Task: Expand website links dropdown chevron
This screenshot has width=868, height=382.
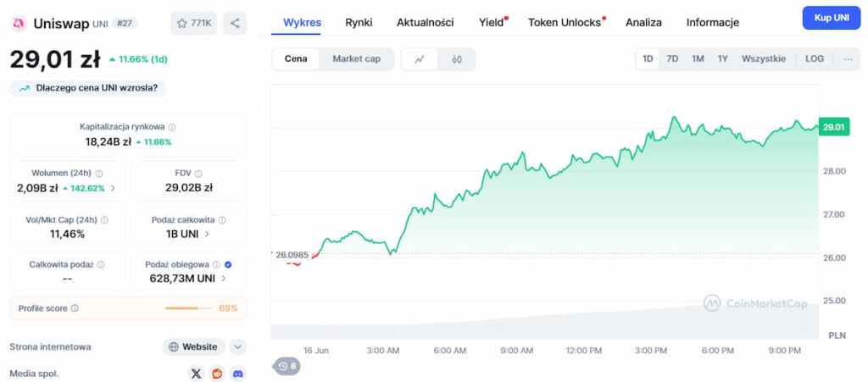Action: pos(237,347)
